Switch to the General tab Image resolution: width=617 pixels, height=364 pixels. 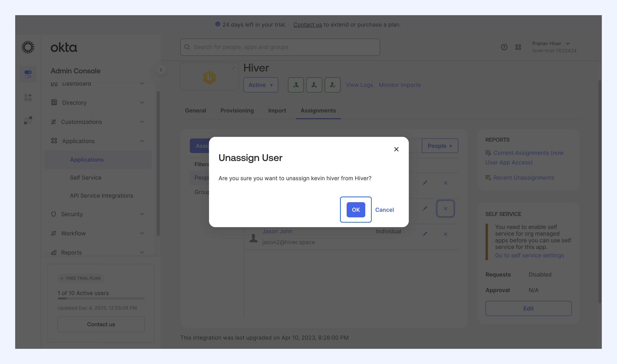click(195, 111)
